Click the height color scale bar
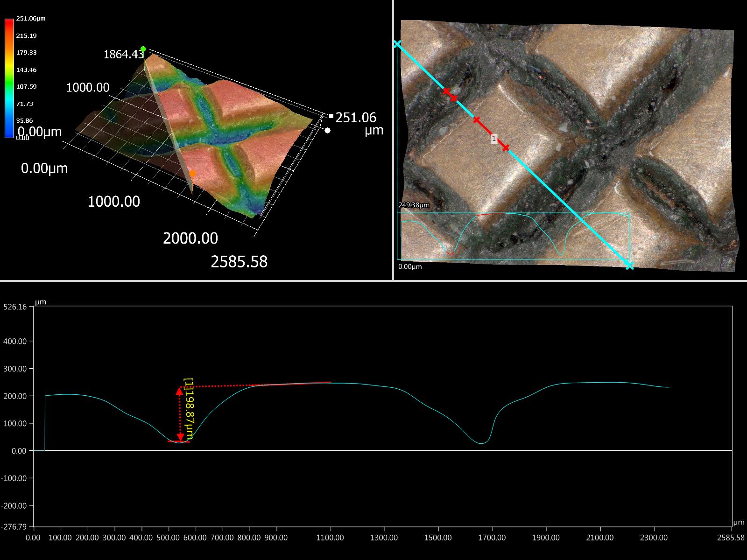 (9, 78)
